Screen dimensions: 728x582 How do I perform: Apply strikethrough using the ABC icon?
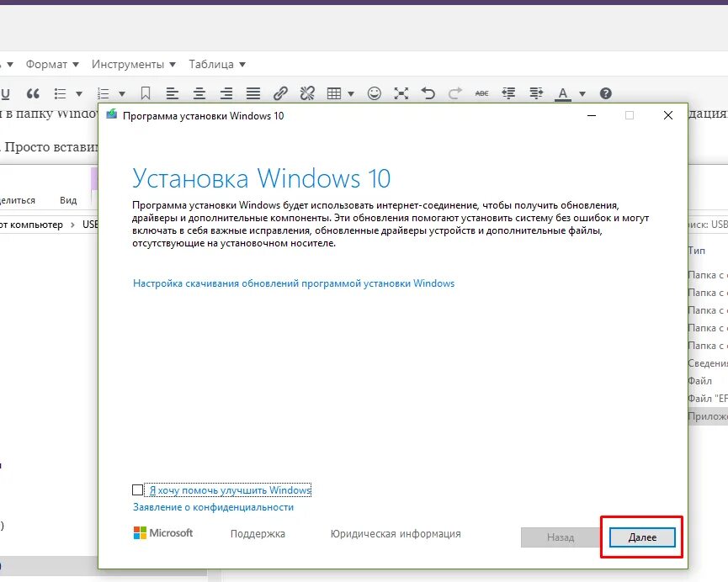[x=482, y=93]
